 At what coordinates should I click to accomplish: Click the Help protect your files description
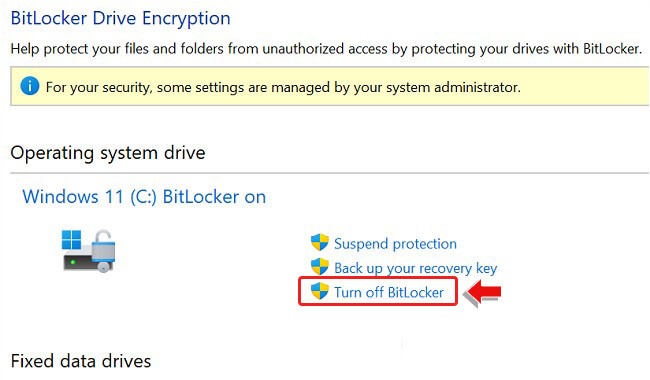point(326,49)
